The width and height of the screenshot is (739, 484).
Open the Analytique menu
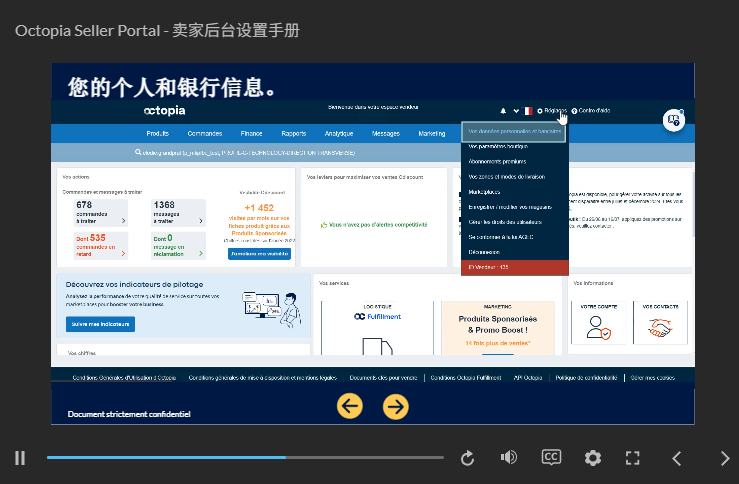[x=339, y=133]
